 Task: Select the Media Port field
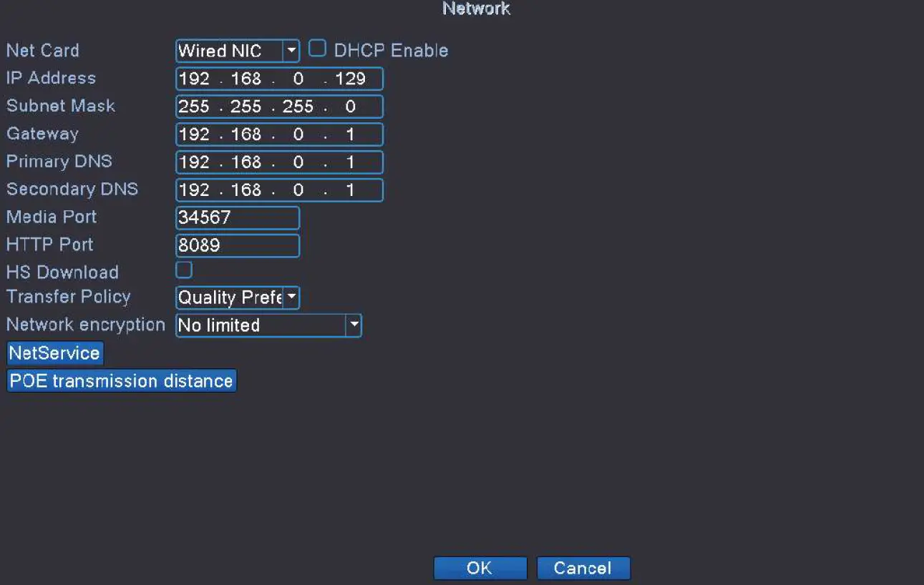[x=238, y=217]
